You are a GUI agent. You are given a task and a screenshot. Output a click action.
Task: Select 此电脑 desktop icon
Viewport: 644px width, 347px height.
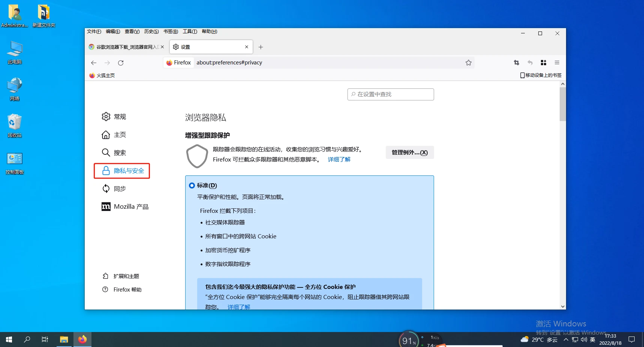pyautogui.click(x=15, y=52)
